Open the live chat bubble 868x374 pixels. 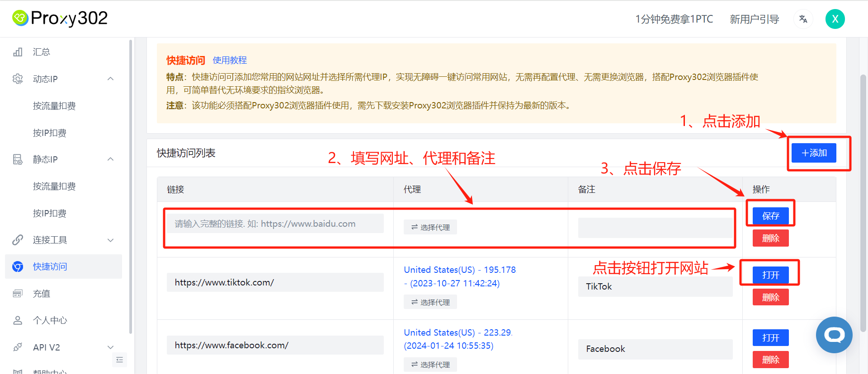tap(834, 335)
